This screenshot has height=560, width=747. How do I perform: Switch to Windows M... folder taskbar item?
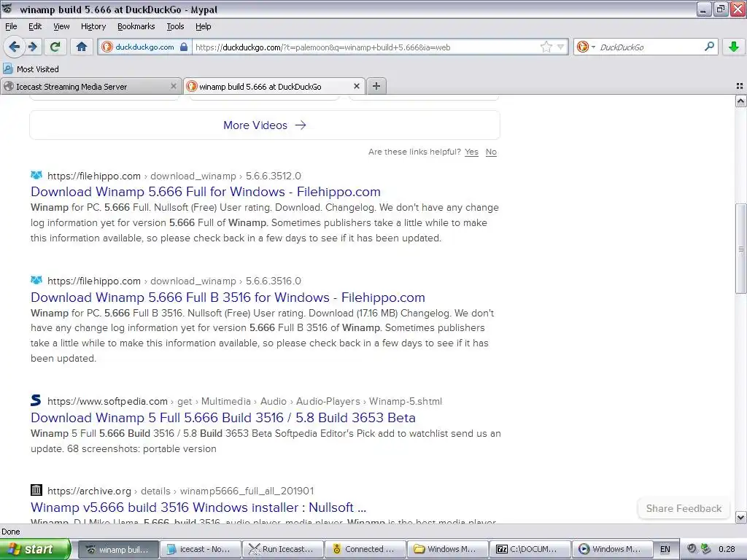(448, 549)
